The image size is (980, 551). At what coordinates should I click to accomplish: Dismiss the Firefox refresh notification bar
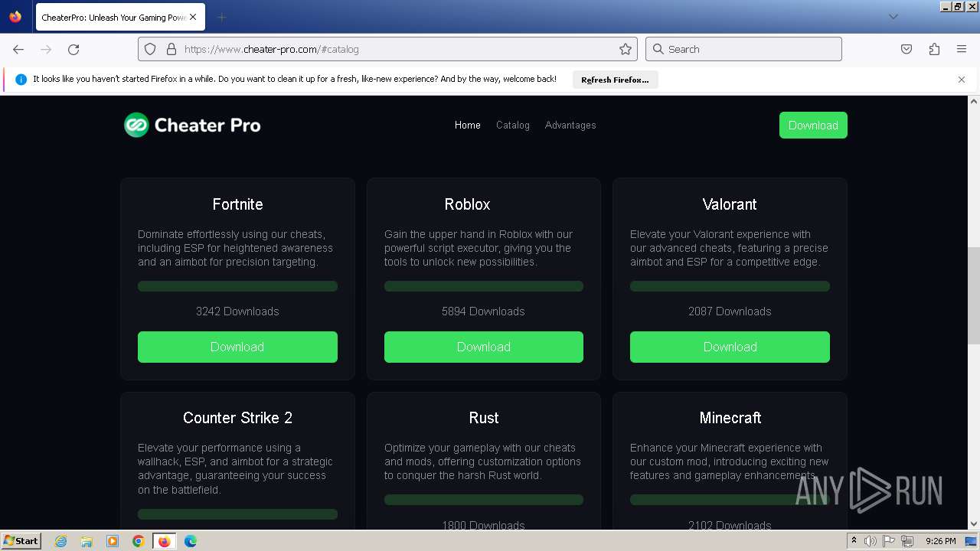(x=962, y=80)
